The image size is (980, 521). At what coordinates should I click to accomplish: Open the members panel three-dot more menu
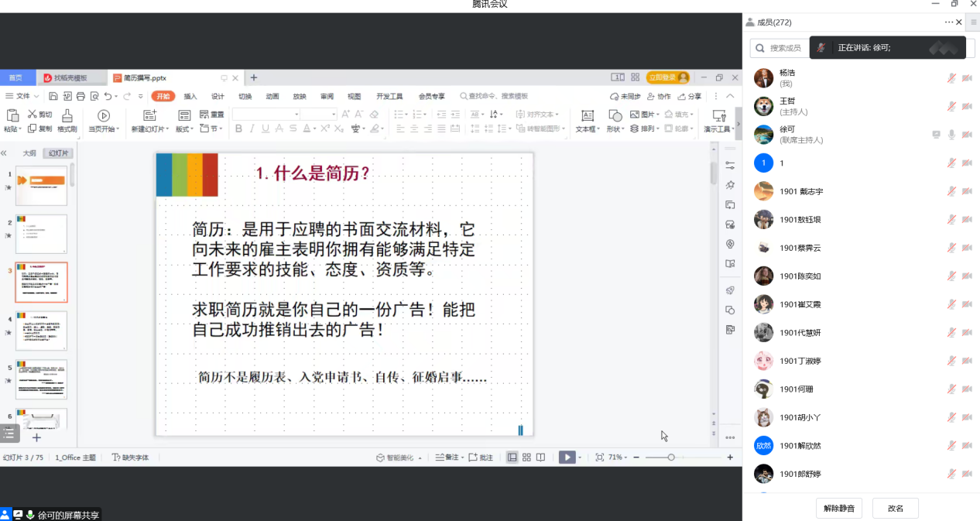point(948,22)
